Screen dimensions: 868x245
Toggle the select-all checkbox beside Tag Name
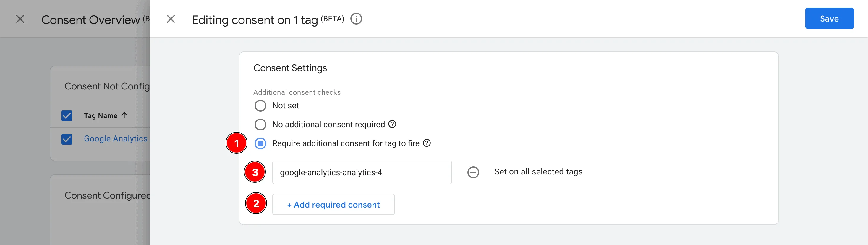point(67,115)
